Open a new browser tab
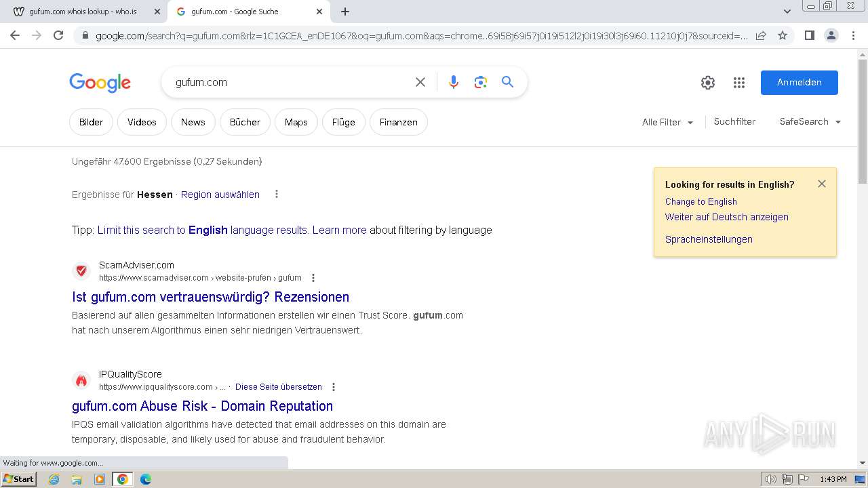 coord(345,12)
